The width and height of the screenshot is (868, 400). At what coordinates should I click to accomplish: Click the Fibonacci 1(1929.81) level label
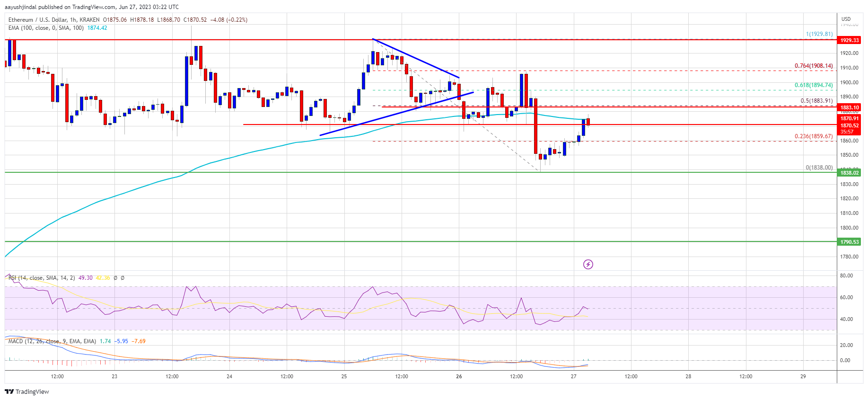tap(819, 34)
